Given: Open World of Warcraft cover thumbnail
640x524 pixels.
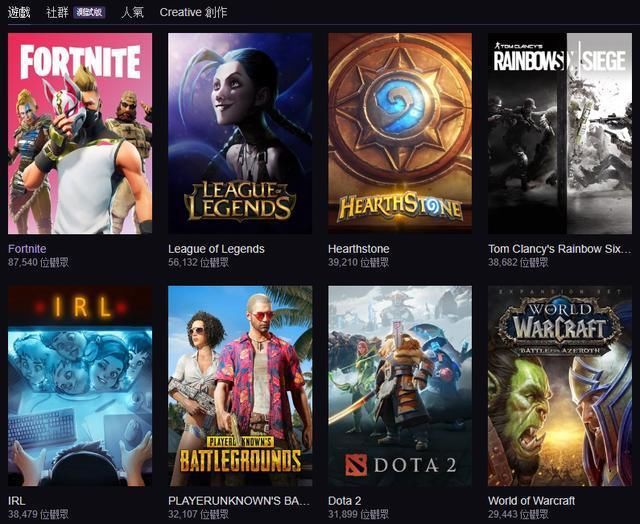Looking at the screenshot, I should (x=560, y=386).
